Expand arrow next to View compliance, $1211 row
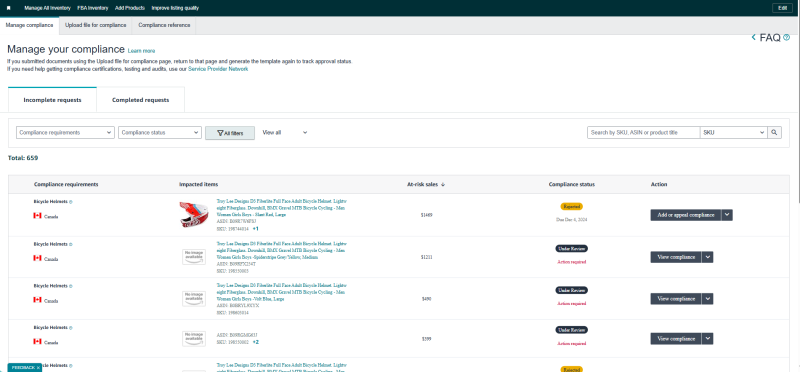The height and width of the screenshot is (372, 800). (707, 257)
